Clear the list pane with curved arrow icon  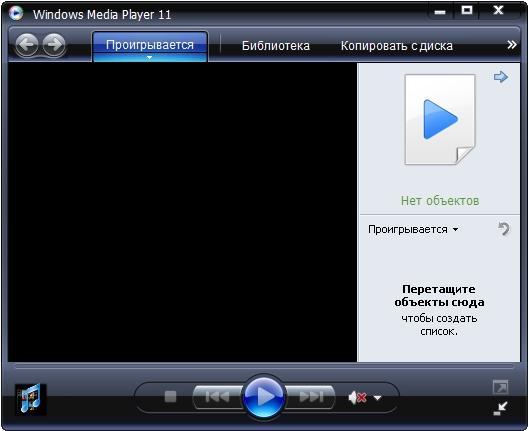click(x=504, y=229)
